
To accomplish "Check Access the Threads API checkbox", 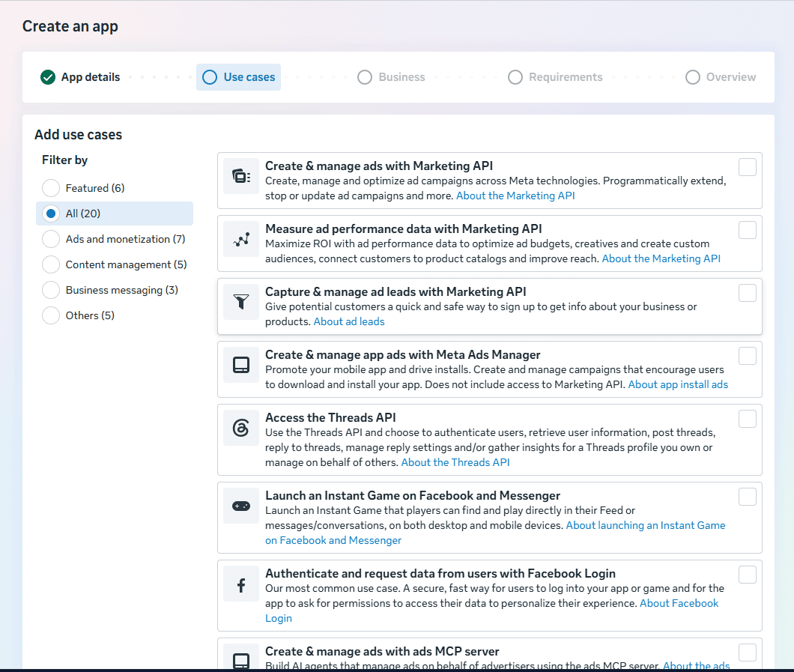I will tap(748, 419).
